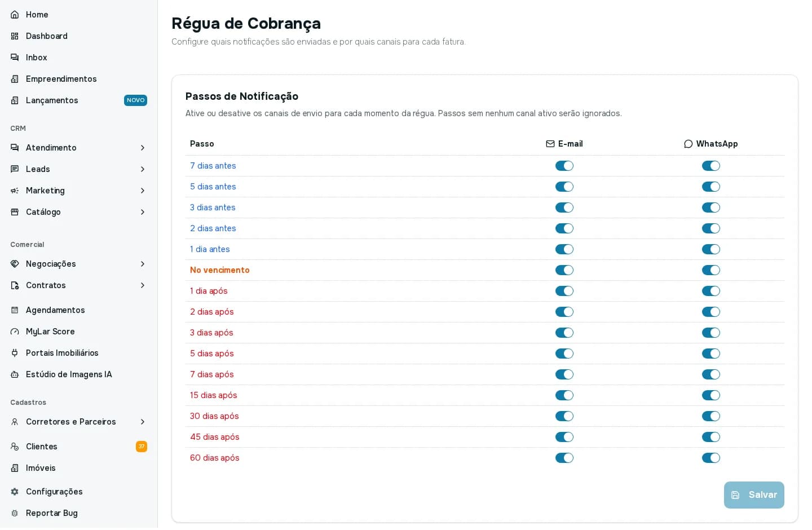Click the MyLar Score gauge icon
Image resolution: width=812 pixels, height=530 pixels.
(15, 332)
